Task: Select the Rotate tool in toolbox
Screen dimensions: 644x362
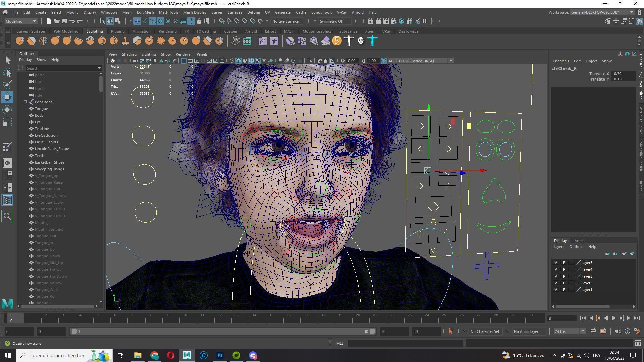Action: pyautogui.click(x=7, y=110)
